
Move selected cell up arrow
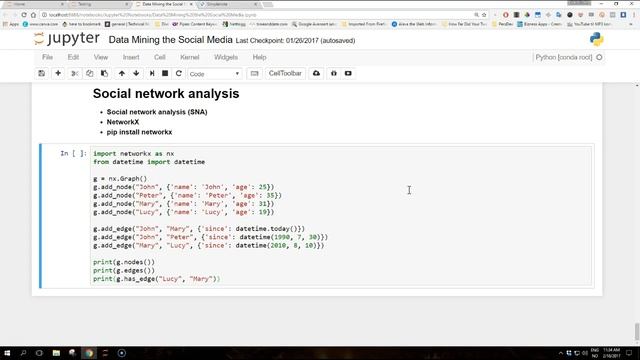(x=122, y=73)
